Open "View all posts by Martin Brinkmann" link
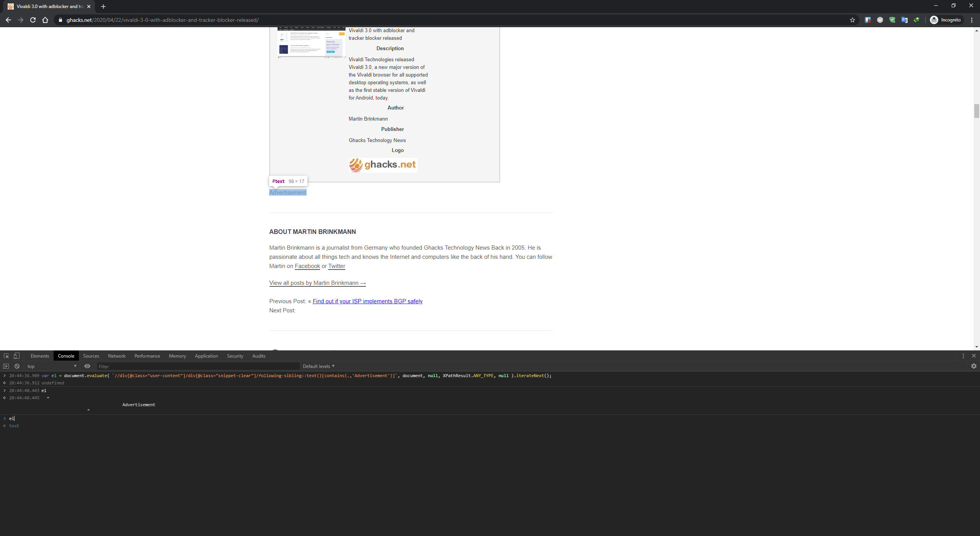This screenshot has width=980, height=536. coord(317,283)
